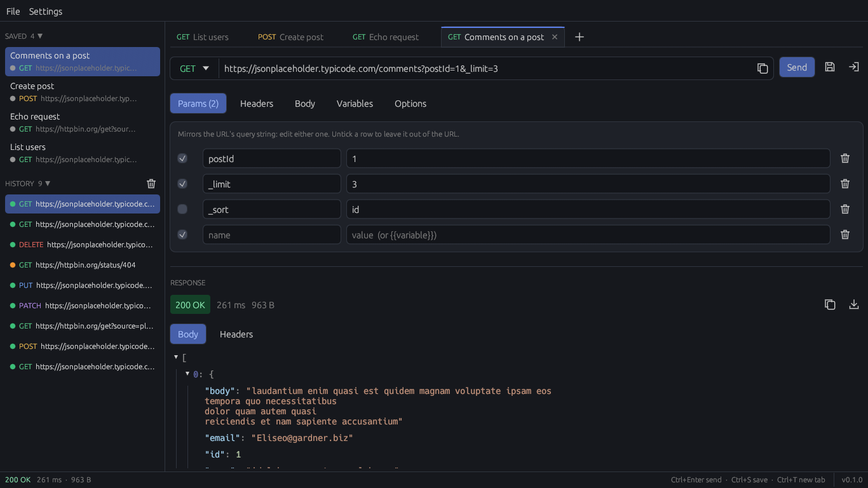Open the Options tab

pos(410,104)
